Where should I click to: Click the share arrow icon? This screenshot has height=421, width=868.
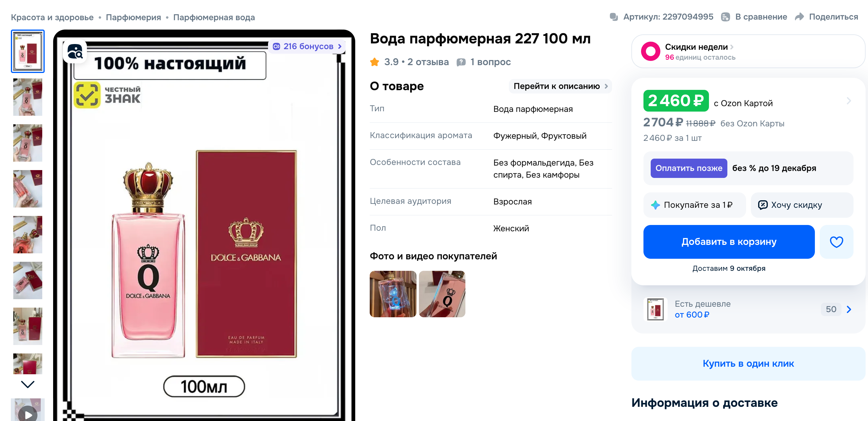(799, 17)
